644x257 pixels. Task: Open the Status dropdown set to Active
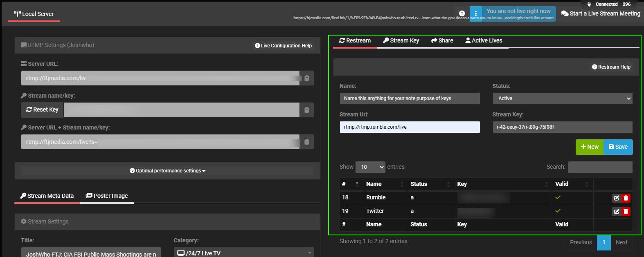(x=562, y=98)
